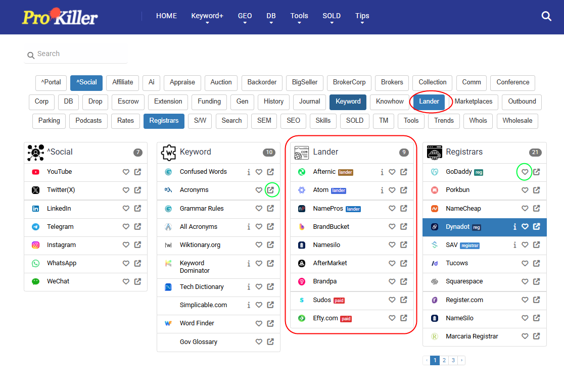
Task: Open Marcaria Registrar external link icon
Action: pyautogui.click(x=536, y=336)
